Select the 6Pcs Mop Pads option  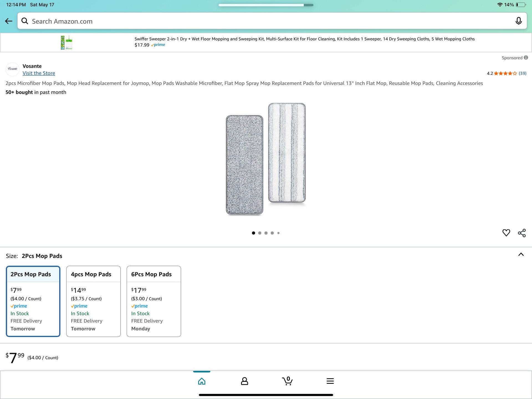(154, 301)
